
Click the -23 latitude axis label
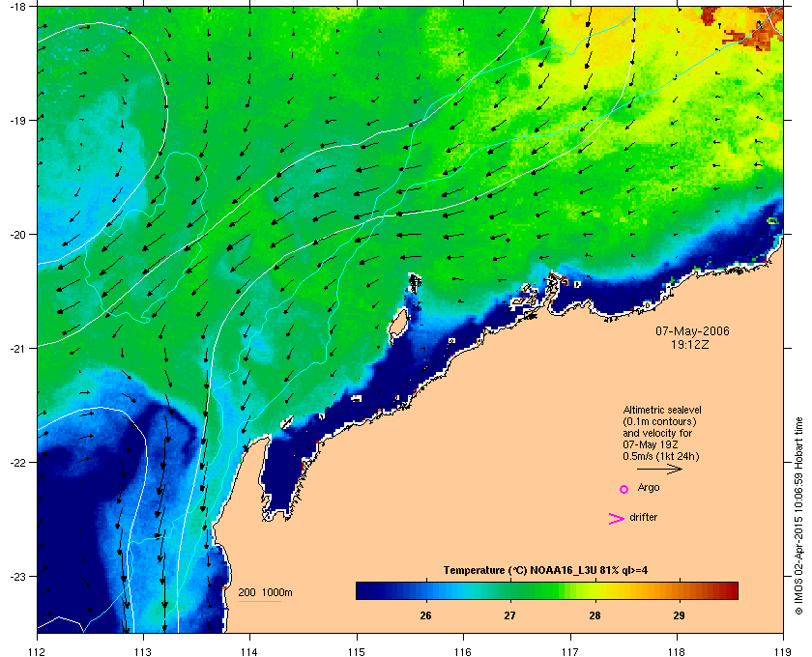click(x=17, y=576)
